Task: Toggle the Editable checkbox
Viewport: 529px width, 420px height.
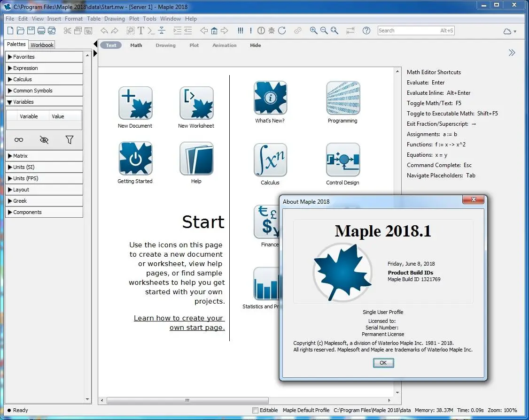Action: tap(256, 410)
